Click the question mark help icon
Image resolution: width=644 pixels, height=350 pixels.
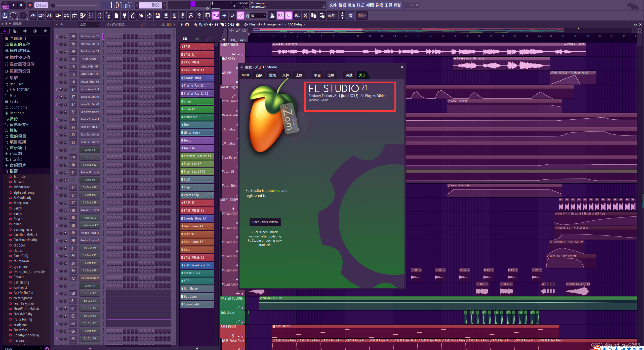pyautogui.click(x=199, y=16)
